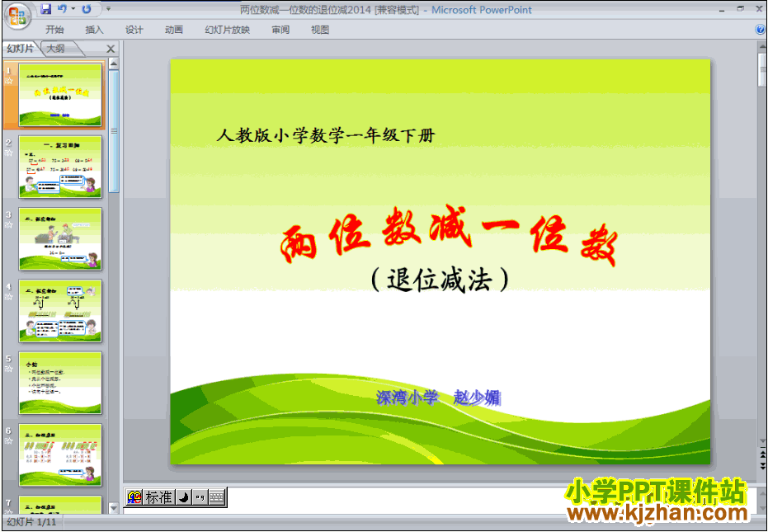The width and height of the screenshot is (768, 532).
Task: Click the author text 深湾小学 赵少媚
Action: (x=438, y=398)
